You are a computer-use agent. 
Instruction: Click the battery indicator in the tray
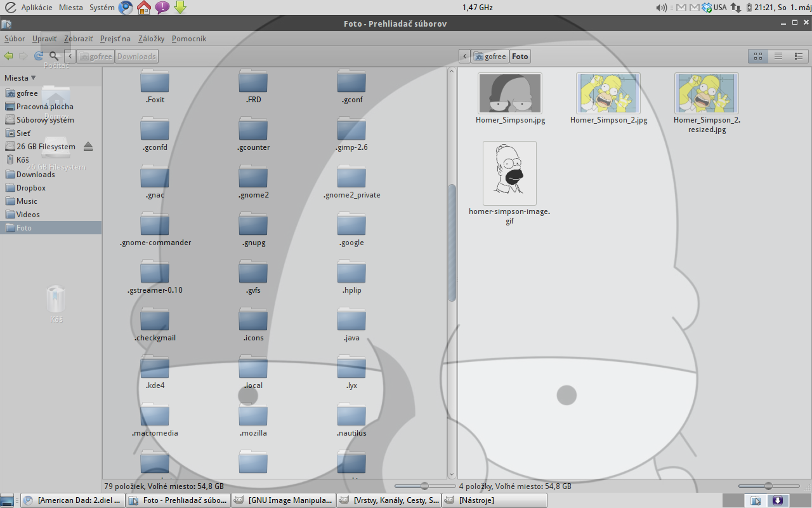749,8
